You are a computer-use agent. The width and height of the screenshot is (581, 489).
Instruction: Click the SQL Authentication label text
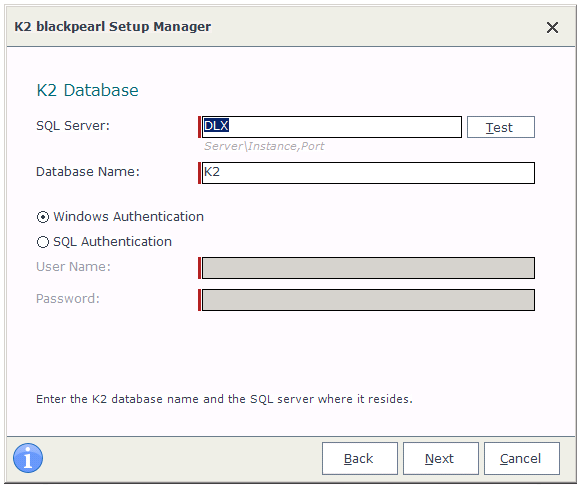tap(112, 242)
